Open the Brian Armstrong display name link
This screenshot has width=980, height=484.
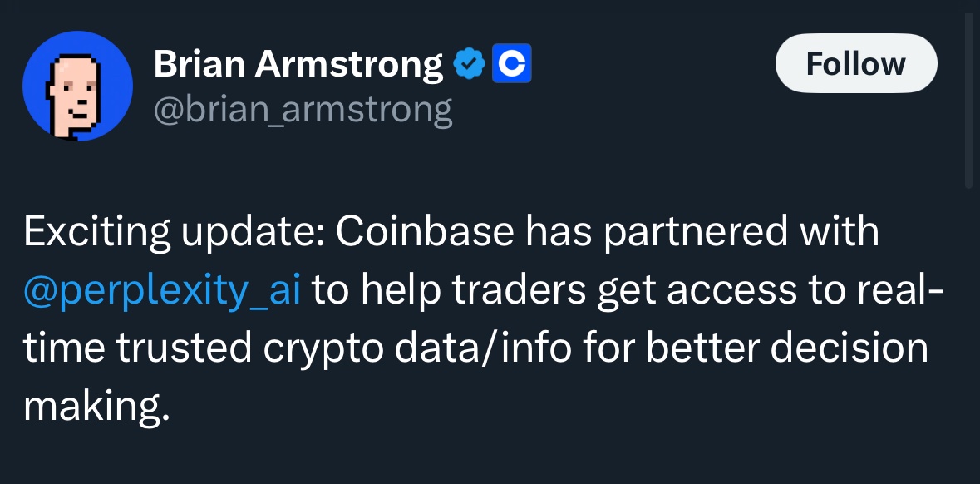[298, 64]
